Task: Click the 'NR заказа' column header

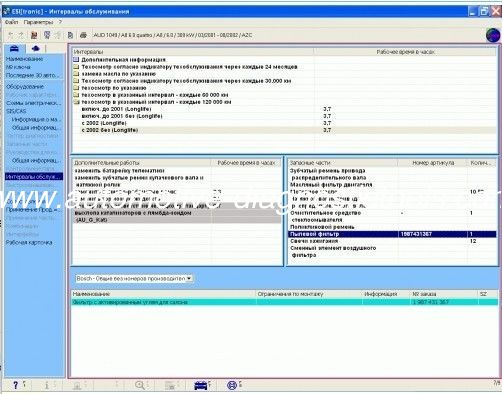Action: click(444, 294)
